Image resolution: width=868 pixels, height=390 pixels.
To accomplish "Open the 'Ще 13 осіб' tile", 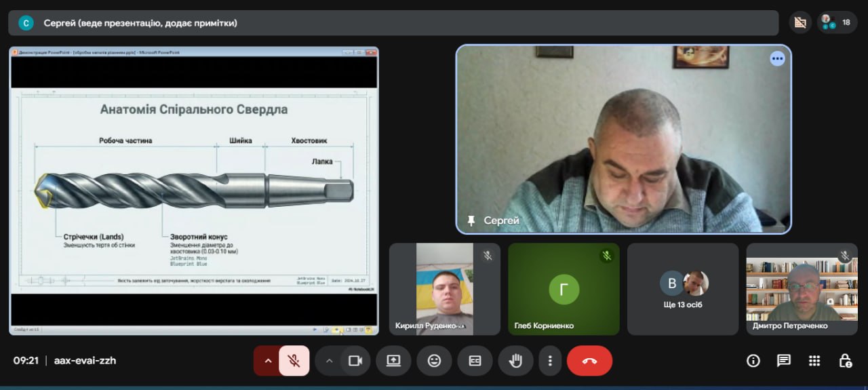I will pos(683,289).
